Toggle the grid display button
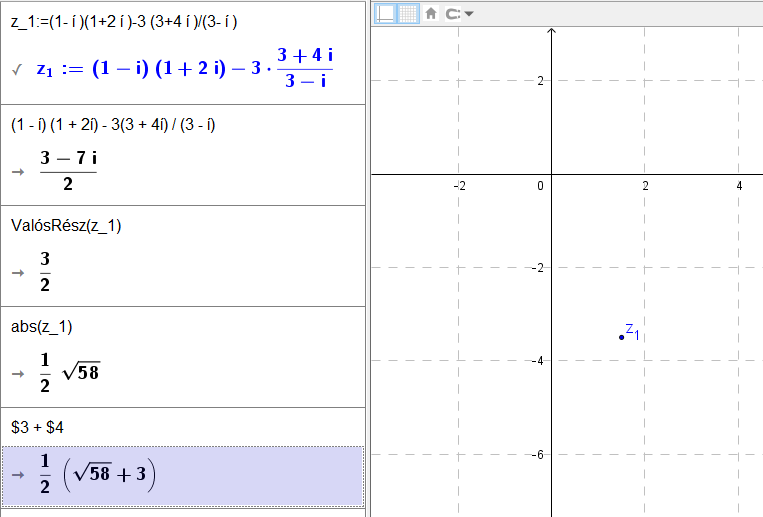Image resolution: width=763 pixels, height=517 pixels. click(408, 14)
